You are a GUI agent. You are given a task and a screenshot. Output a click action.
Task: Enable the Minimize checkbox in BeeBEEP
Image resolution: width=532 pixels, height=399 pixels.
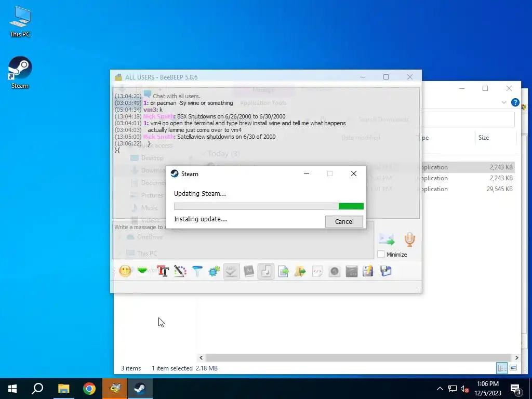381,254
